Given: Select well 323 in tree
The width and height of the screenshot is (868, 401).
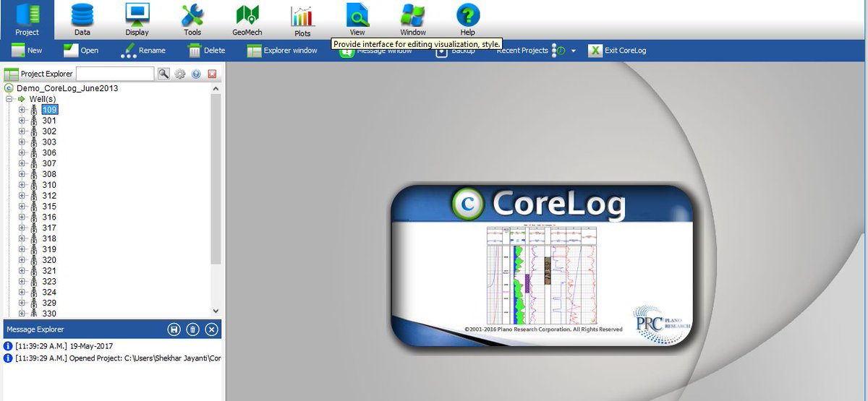Looking at the screenshot, I should [x=49, y=281].
